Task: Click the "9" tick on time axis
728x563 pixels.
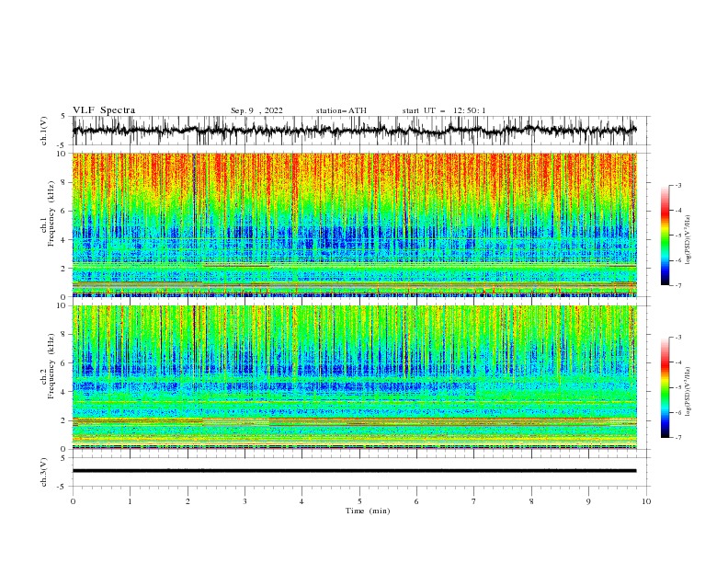Action: click(588, 501)
